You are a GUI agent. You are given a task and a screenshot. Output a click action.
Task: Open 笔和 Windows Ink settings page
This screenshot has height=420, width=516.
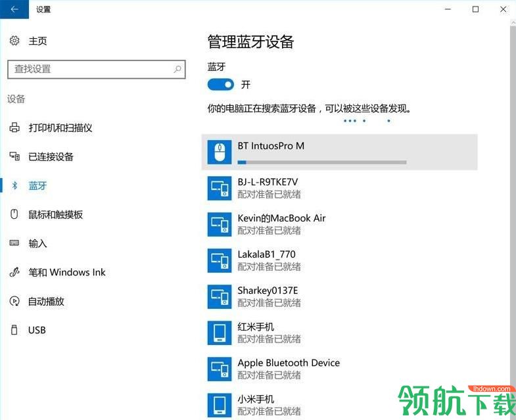[x=67, y=273]
